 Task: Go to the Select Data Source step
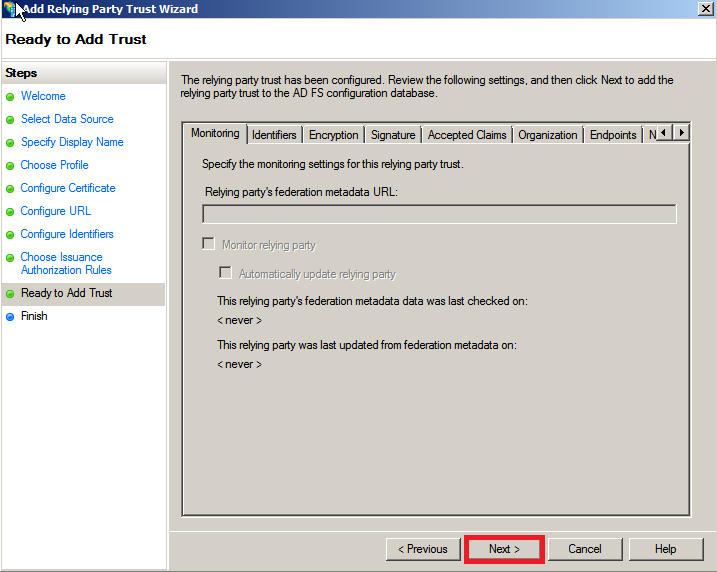[67, 119]
